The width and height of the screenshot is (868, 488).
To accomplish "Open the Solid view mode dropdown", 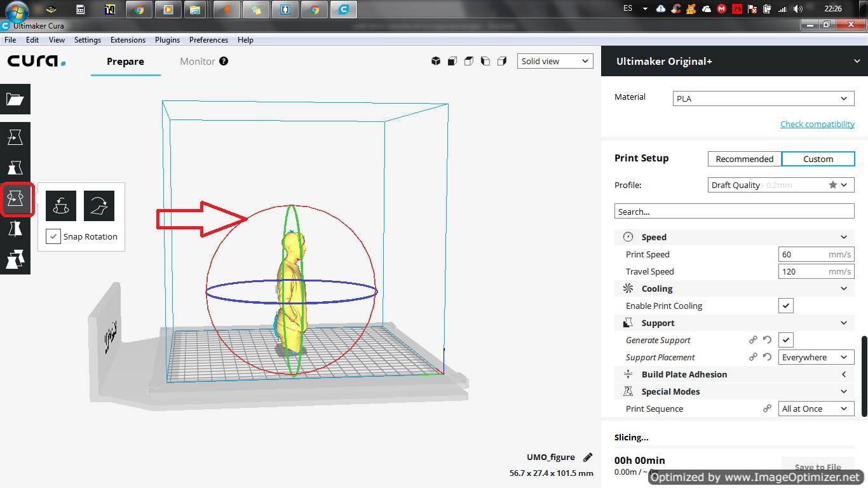I will [555, 61].
